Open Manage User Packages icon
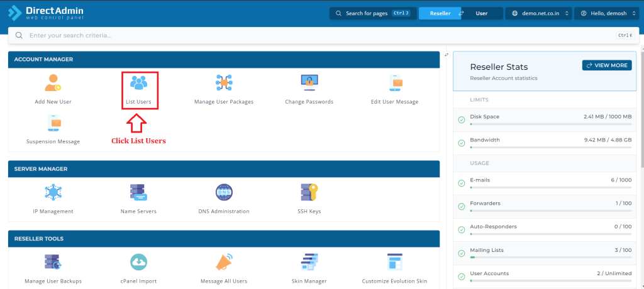This screenshot has width=644, height=289. (224, 83)
